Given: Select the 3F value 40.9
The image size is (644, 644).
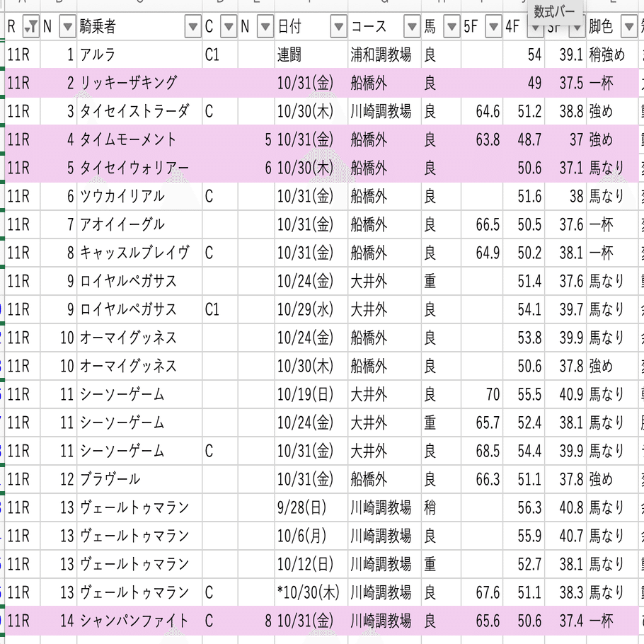Looking at the screenshot, I should coord(565,394).
